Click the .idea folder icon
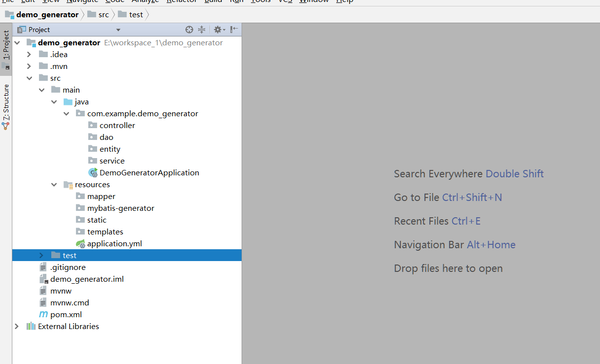The width and height of the screenshot is (600, 364). coord(43,54)
